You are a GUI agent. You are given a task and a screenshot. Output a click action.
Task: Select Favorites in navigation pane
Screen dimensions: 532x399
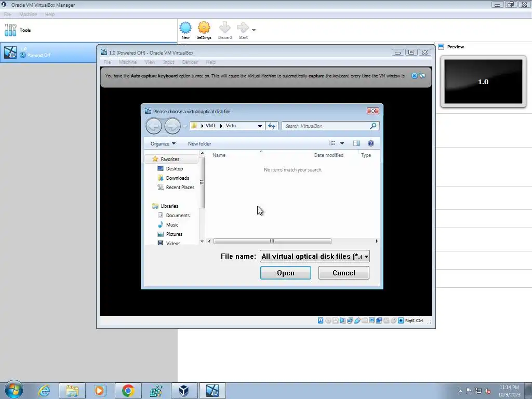pyautogui.click(x=170, y=159)
